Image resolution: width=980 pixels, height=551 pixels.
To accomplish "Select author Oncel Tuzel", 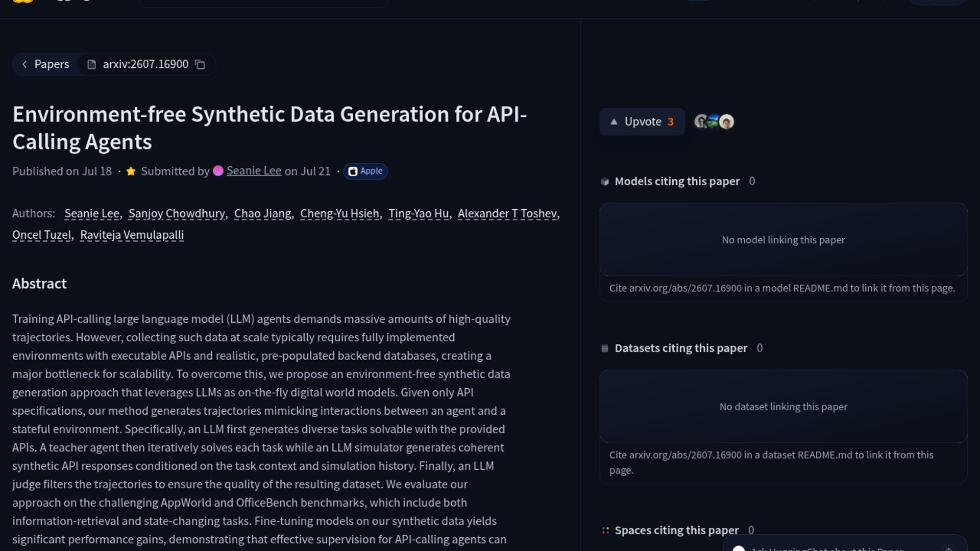I will pos(41,235).
